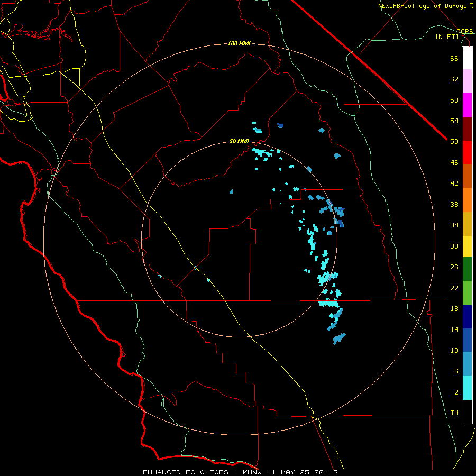Click the "TH" threshold label
Screen dimensions: 476x476
[454, 413]
